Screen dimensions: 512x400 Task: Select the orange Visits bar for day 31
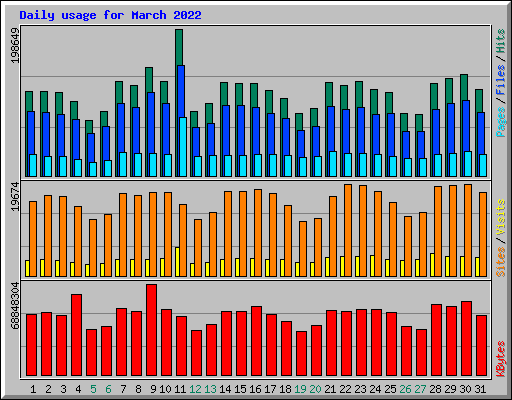[x=483, y=234]
